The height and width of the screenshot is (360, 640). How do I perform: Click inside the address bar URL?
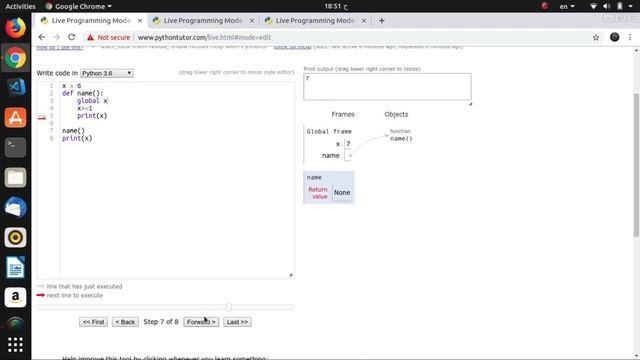pyautogui.click(x=204, y=37)
